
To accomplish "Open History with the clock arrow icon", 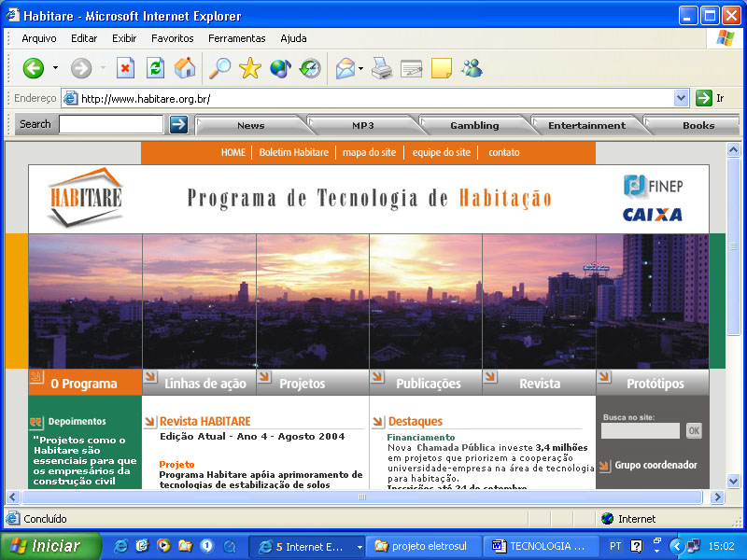I will pos(310,68).
